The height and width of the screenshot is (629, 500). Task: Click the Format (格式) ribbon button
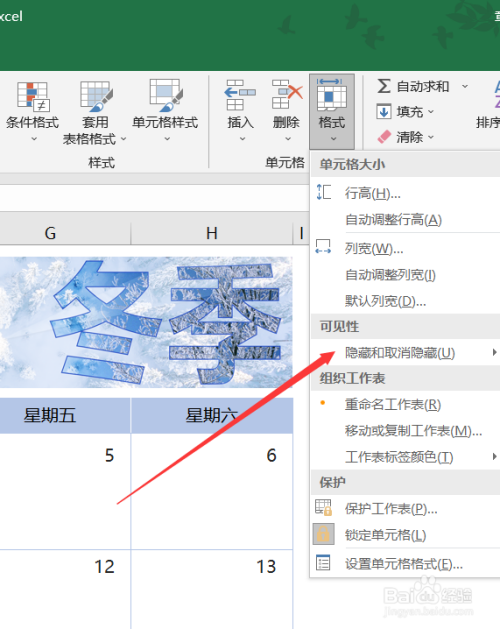332,111
